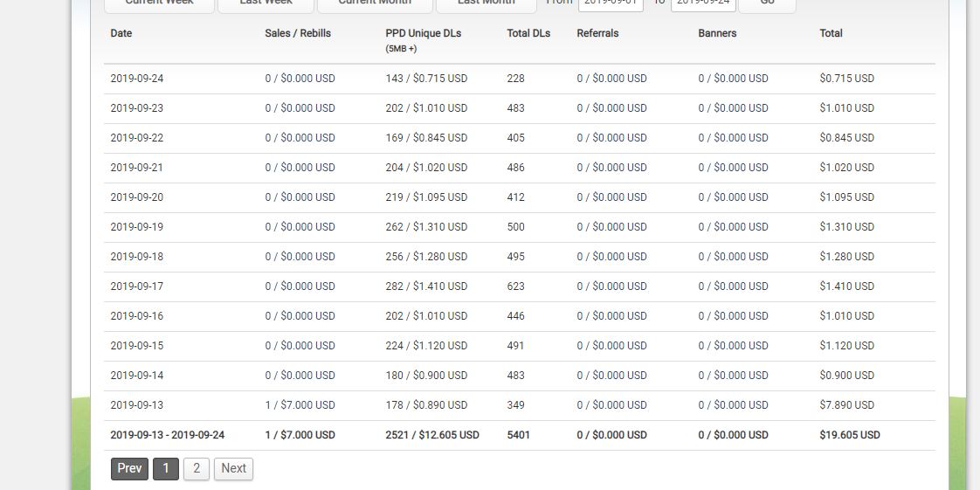The image size is (980, 490).
Task: Click the Date column header
Action: 121,33
